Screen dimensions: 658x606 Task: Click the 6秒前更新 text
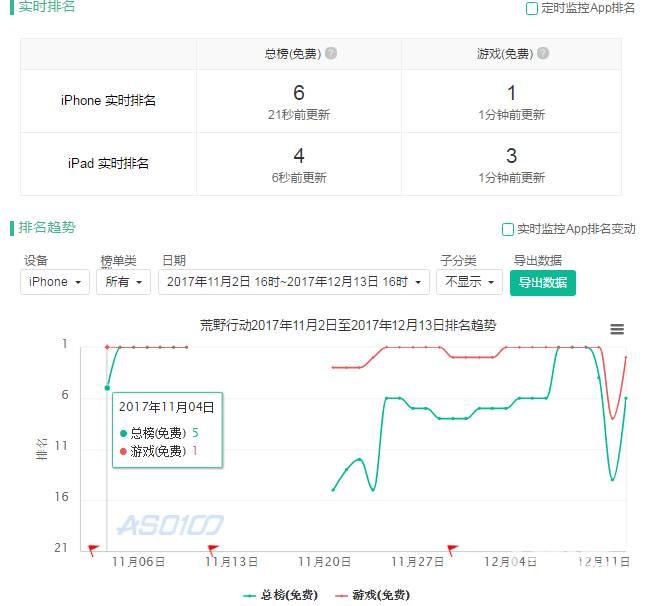299,178
